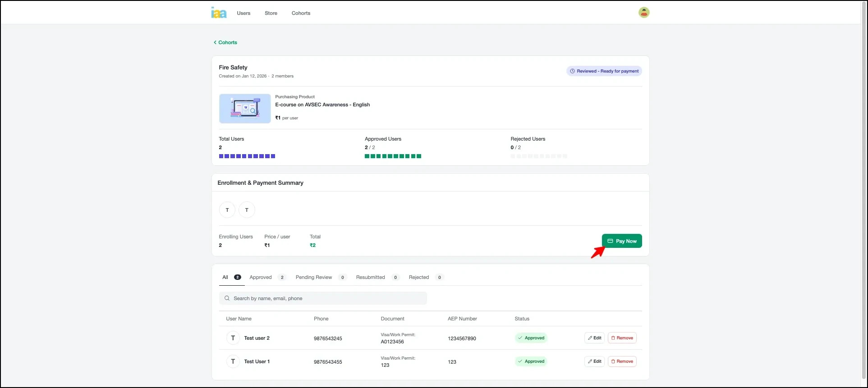Image resolution: width=868 pixels, height=388 pixels.
Task: Click the search magnifier icon
Action: click(x=227, y=298)
